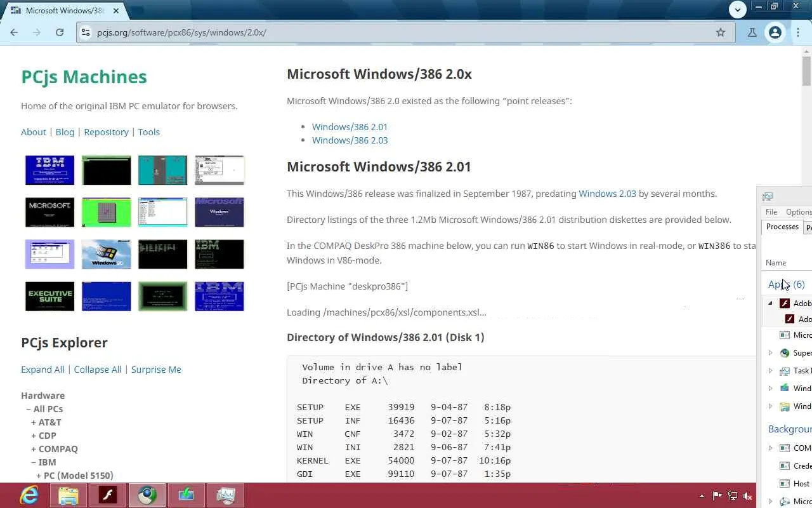Collapse the All PCs tree node
Screen dimensions: 812x508
pyautogui.click(x=29, y=409)
